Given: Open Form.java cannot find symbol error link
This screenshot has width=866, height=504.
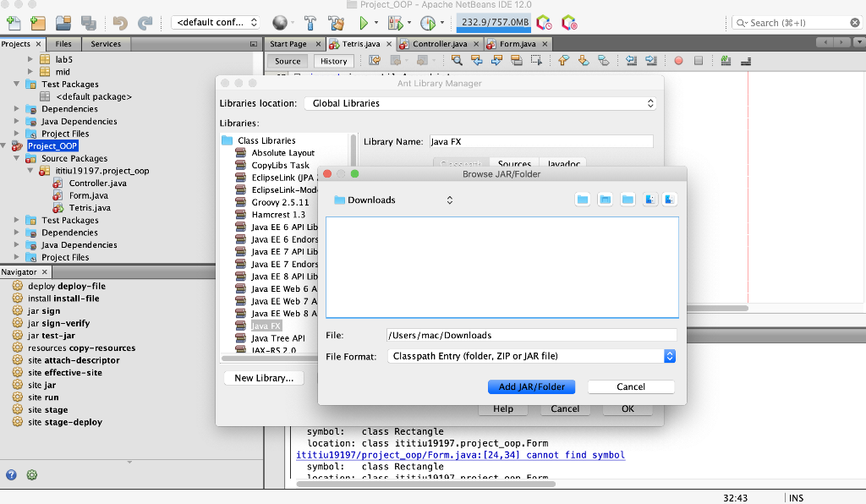Looking at the screenshot, I should pos(461,455).
